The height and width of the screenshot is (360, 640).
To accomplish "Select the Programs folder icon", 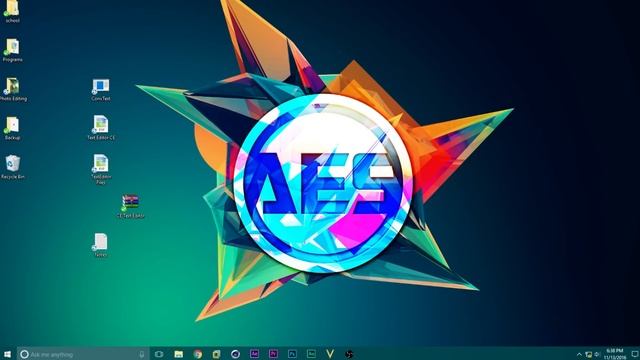I will coord(12,50).
